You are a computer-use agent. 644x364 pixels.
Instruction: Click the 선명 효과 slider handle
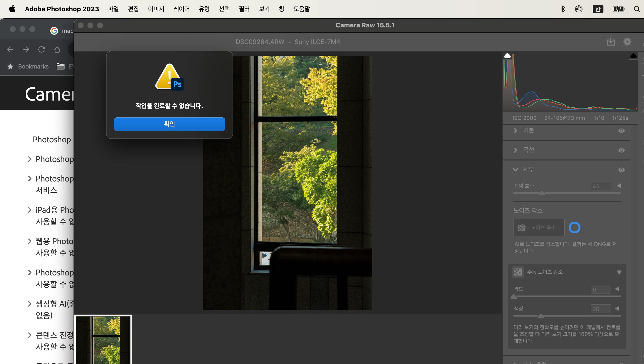coord(542,193)
